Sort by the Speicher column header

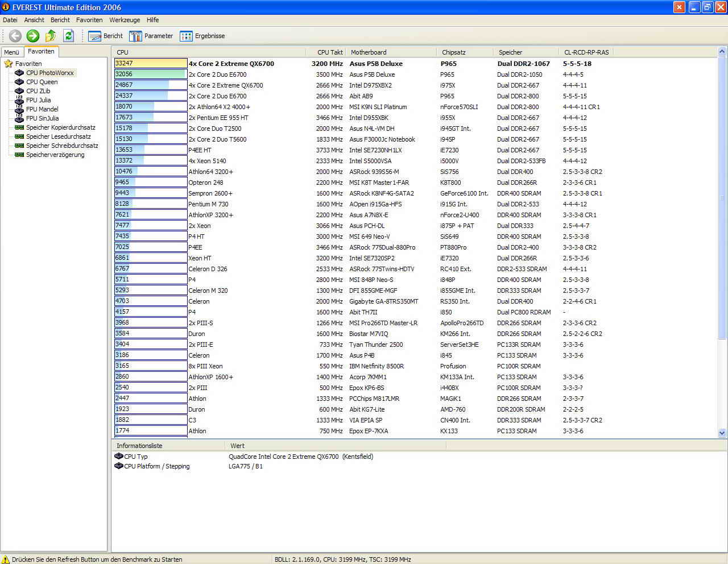(527, 52)
